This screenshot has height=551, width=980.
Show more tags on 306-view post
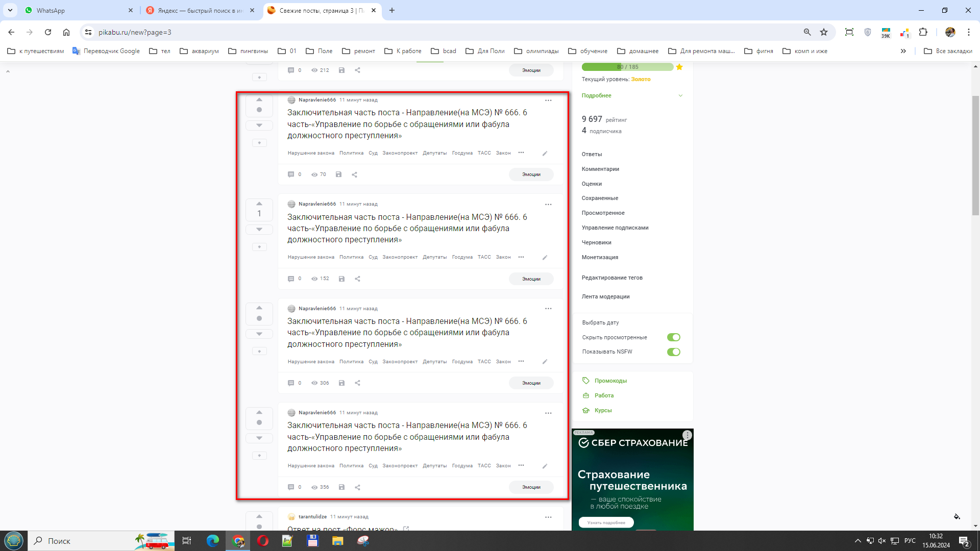tap(521, 361)
